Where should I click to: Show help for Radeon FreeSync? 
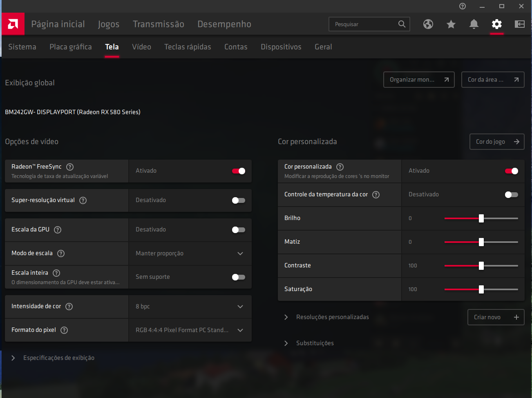click(x=70, y=167)
